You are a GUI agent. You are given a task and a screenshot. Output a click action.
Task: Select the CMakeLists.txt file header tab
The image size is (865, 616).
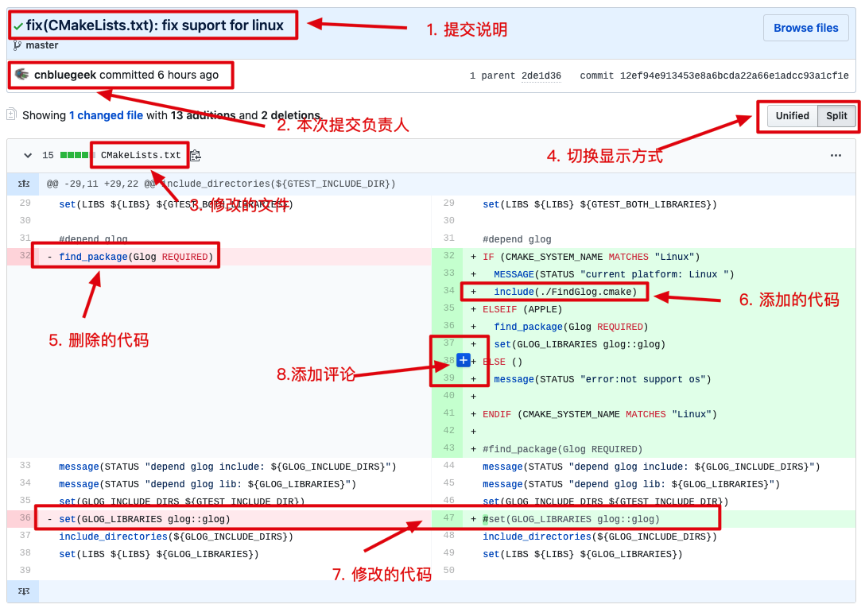click(139, 155)
